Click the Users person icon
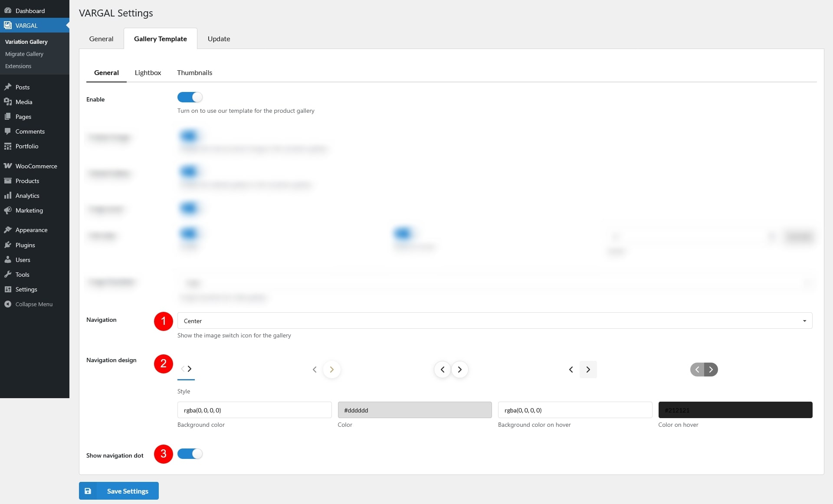 click(x=8, y=259)
